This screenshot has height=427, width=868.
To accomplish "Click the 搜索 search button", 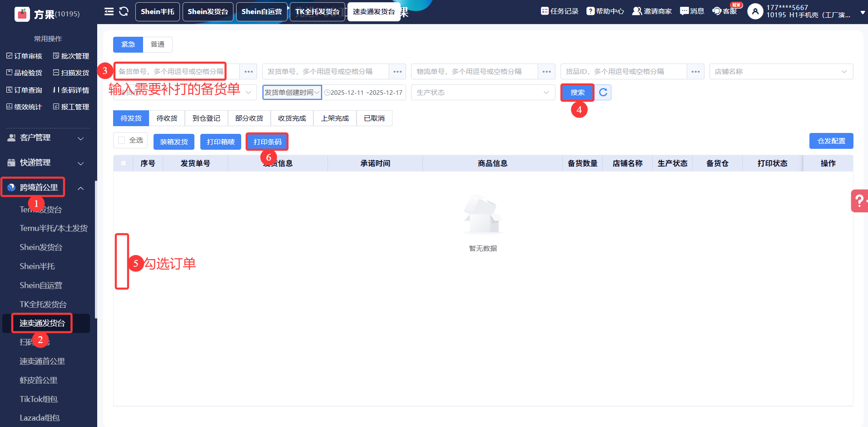I will tap(578, 93).
